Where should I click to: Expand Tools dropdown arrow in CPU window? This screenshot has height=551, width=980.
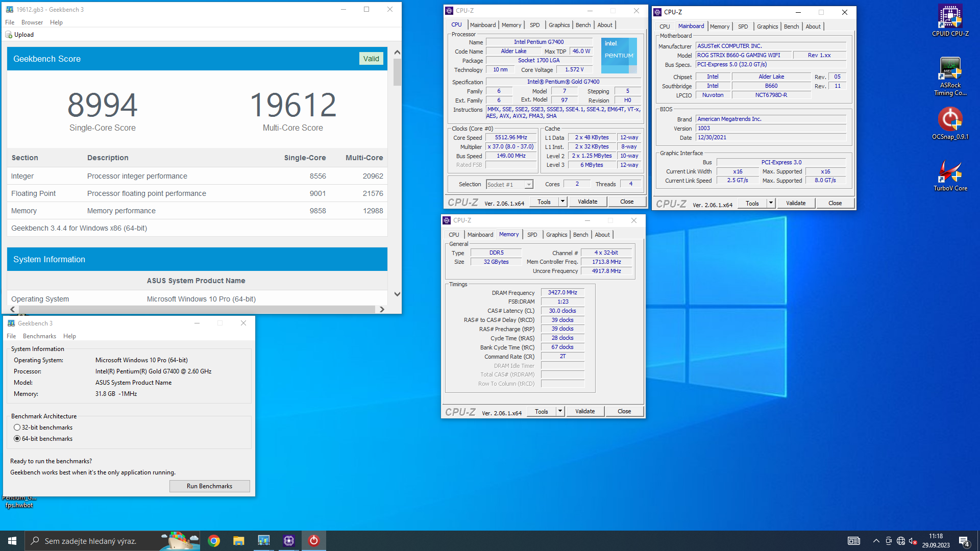click(x=562, y=202)
